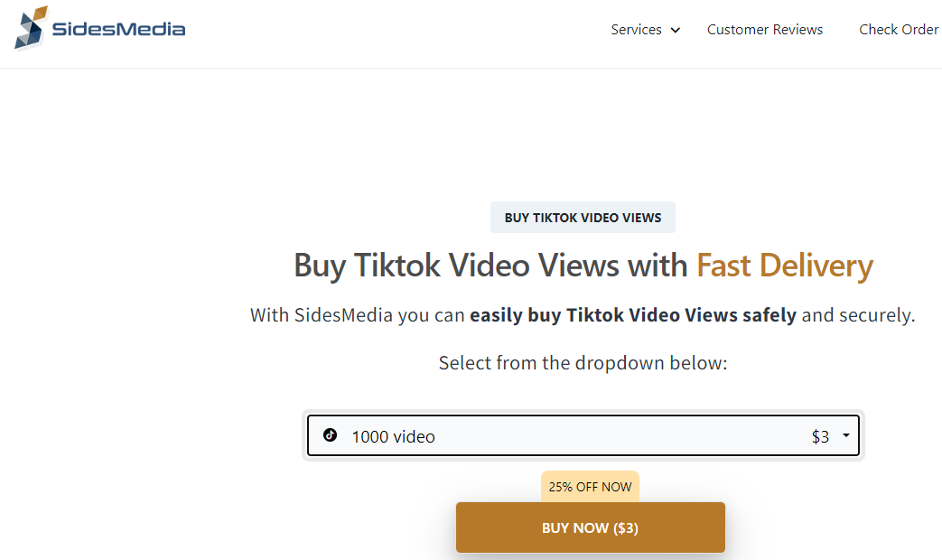Click the bold easily buy Tiktok Video Views safely text
Viewport: 942px width, 560px height.
pyautogui.click(x=633, y=315)
